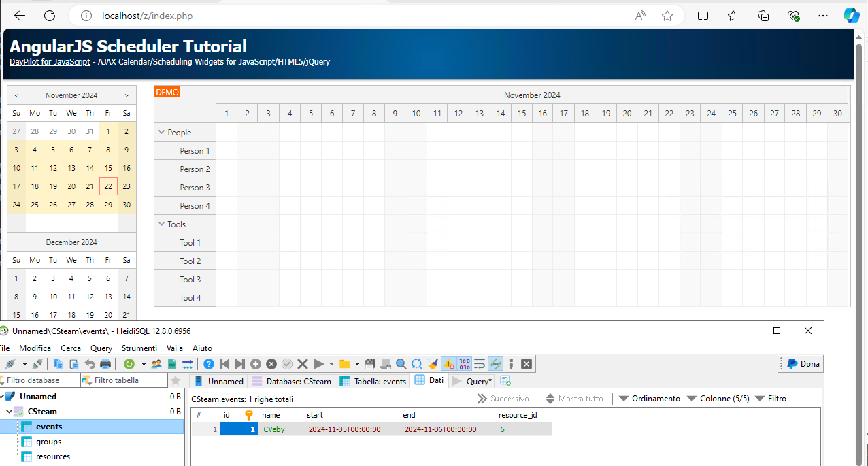Click the Dona PayPal button
This screenshot has height=466, width=868.
pyautogui.click(x=803, y=364)
